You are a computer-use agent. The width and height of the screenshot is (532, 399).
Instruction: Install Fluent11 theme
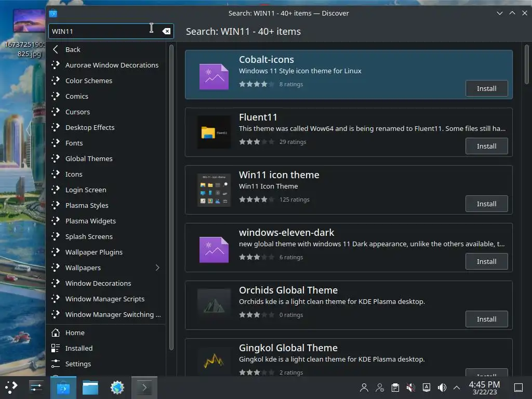click(x=486, y=146)
